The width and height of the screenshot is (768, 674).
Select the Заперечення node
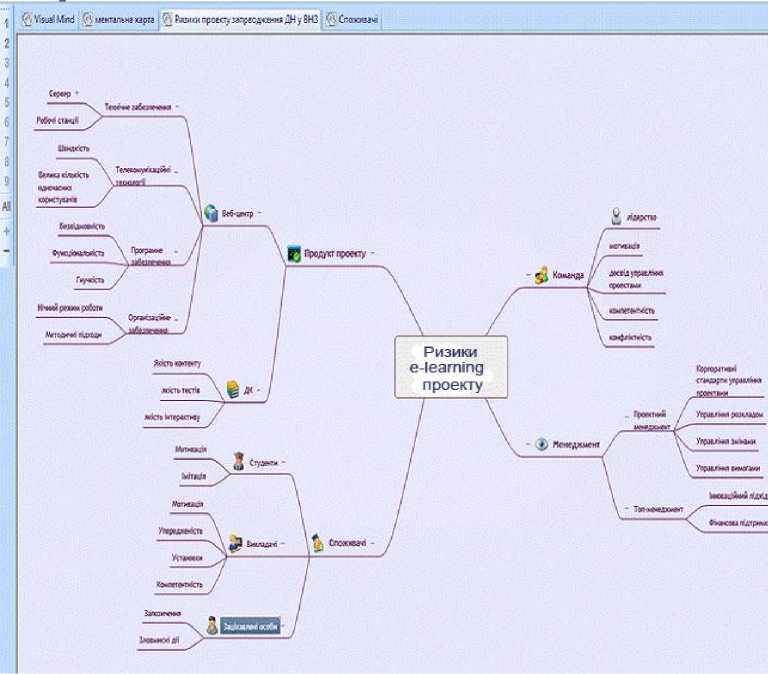coord(162,613)
